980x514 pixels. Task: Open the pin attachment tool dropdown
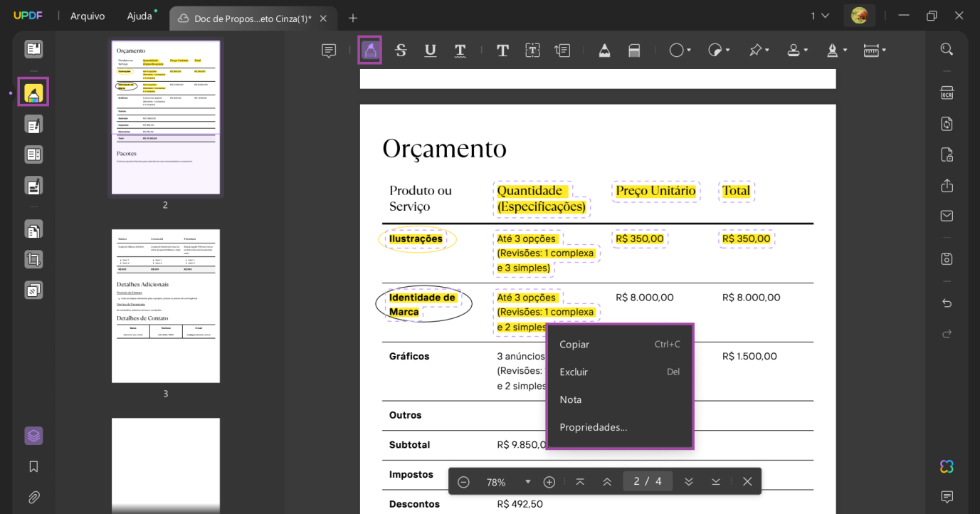pos(759,50)
